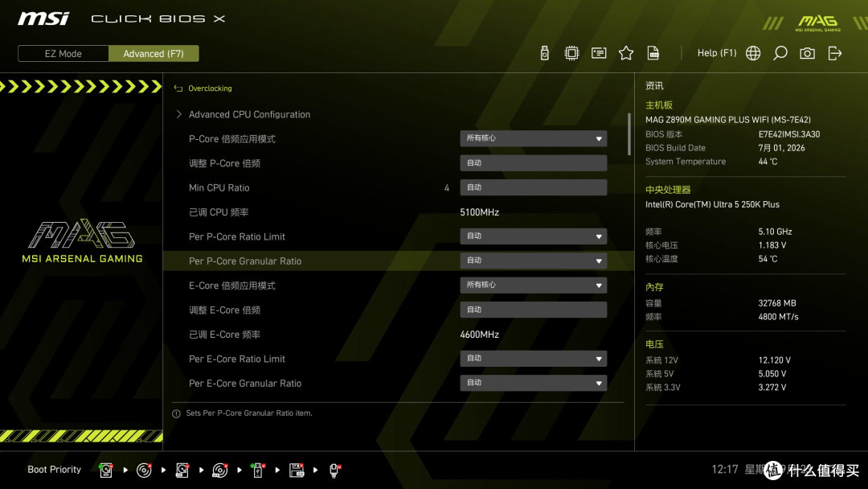This screenshot has width=868, height=489.
Task: Click the 已调 E-Core 频率 label
Action: 224,335
